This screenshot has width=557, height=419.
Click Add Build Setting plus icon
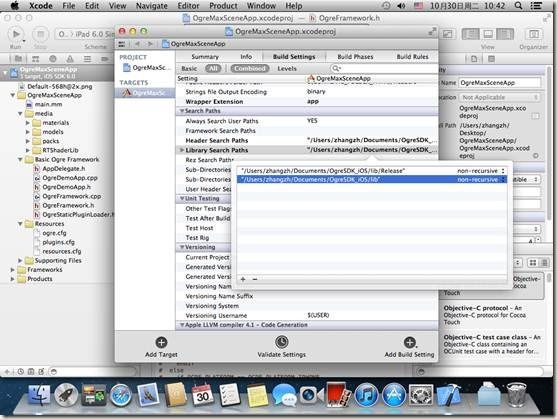point(410,342)
